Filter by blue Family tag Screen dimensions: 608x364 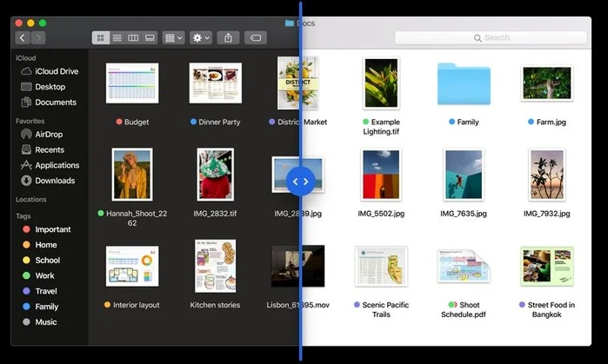40,307
